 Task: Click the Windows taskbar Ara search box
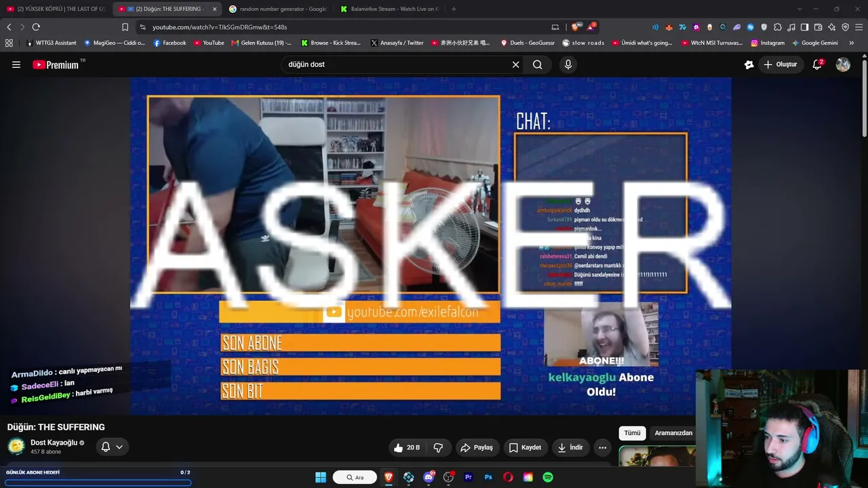[x=355, y=477]
